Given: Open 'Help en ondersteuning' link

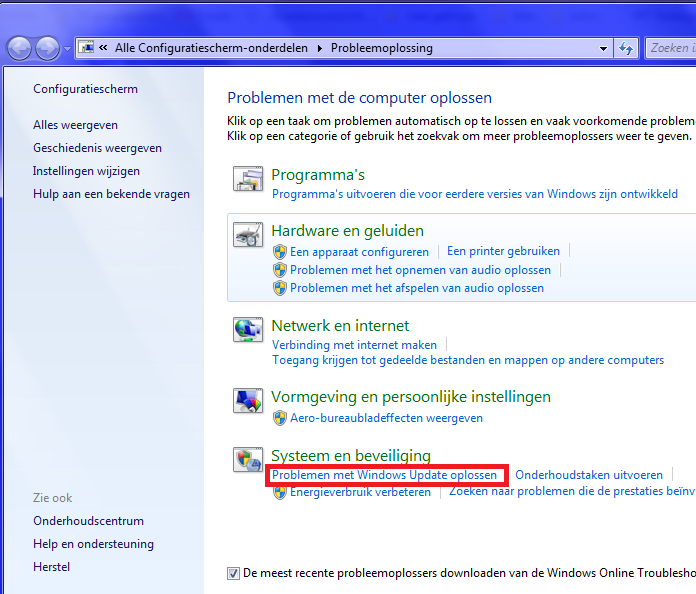Looking at the screenshot, I should pos(93,544).
